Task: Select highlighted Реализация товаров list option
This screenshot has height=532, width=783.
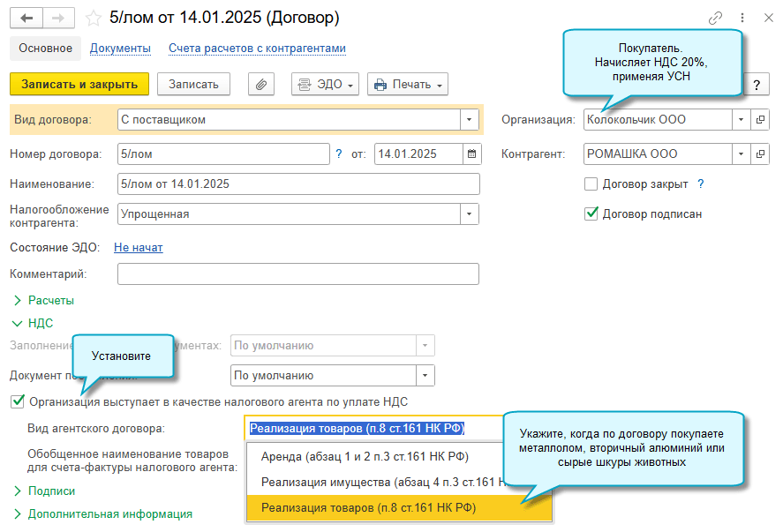Action: (400, 507)
